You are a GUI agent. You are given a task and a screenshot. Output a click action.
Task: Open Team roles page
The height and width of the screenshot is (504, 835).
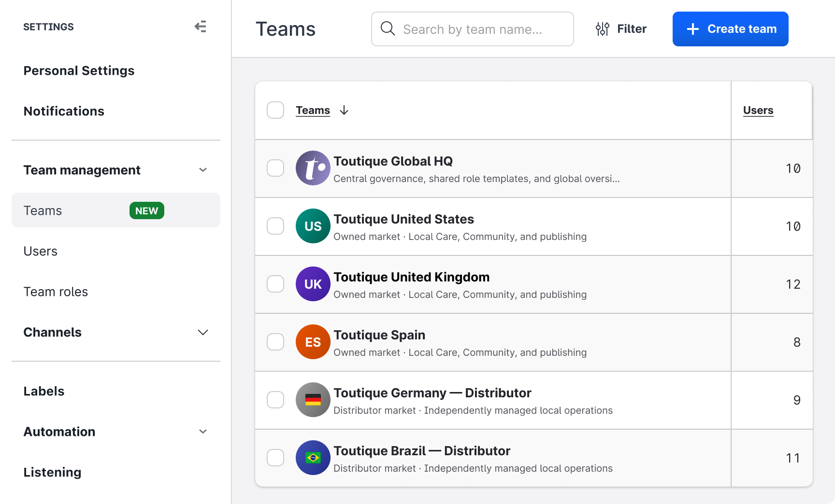point(56,292)
